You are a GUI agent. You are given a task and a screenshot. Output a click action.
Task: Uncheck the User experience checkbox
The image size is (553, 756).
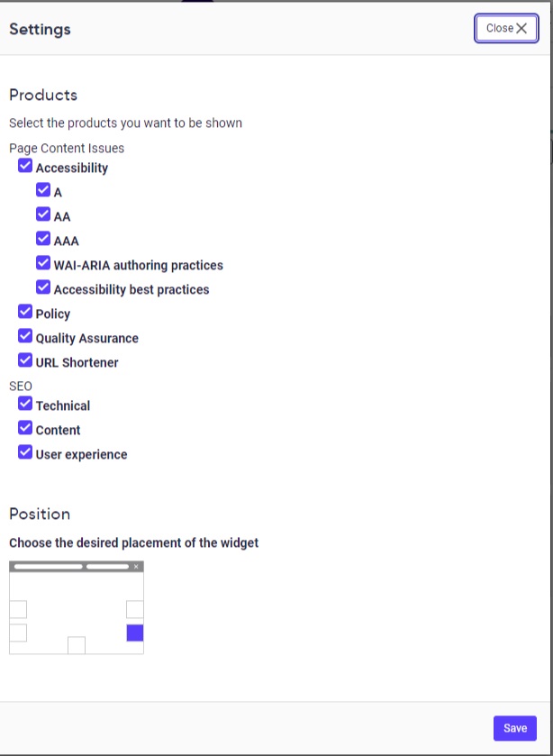25,451
